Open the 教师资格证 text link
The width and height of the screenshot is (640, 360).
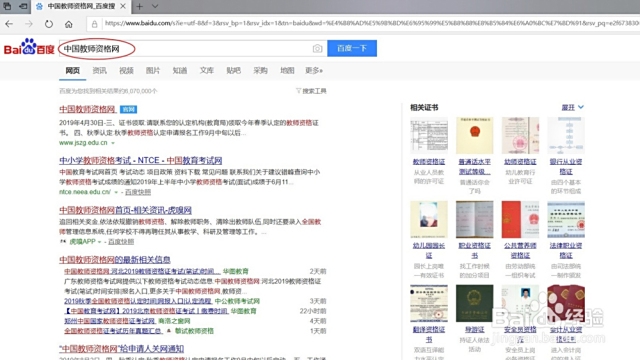[429, 162]
